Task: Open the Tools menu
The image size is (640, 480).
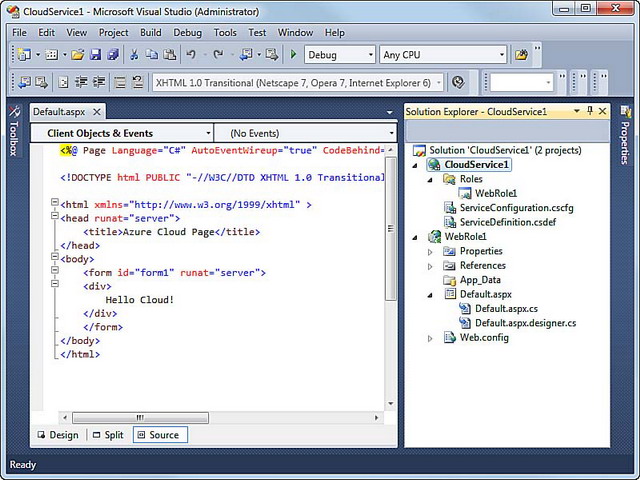Action: pos(225,33)
